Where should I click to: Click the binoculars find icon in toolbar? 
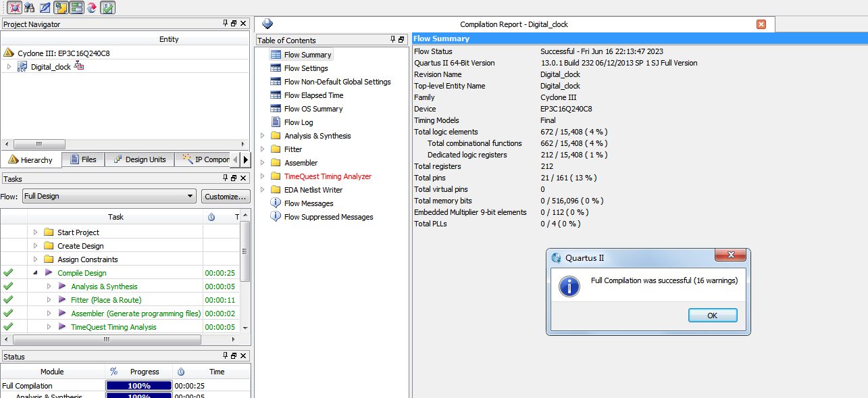29,7
